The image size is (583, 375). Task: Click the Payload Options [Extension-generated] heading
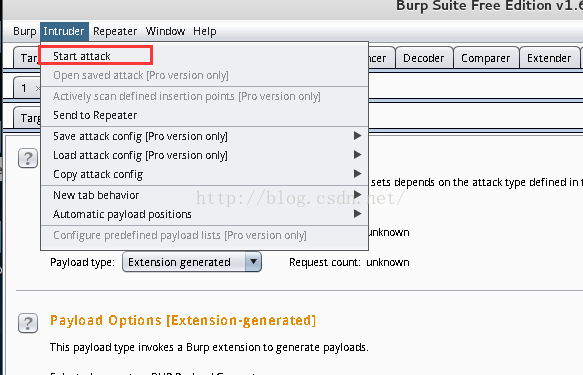coord(183,320)
